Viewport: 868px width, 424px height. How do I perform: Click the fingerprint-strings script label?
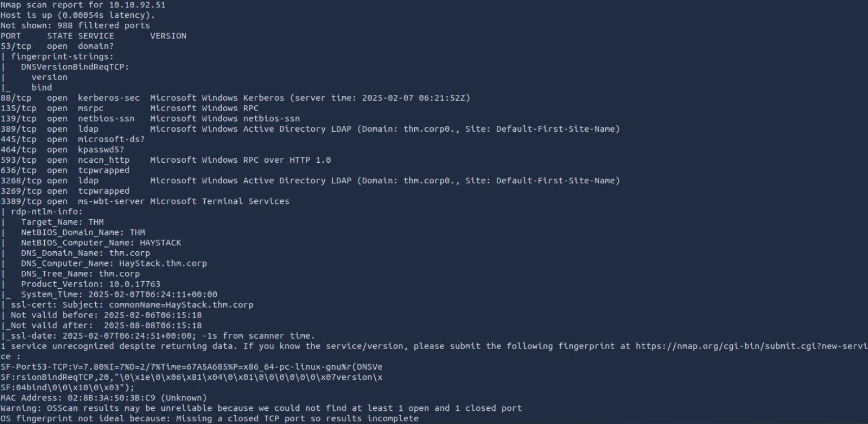pyautogui.click(x=62, y=56)
